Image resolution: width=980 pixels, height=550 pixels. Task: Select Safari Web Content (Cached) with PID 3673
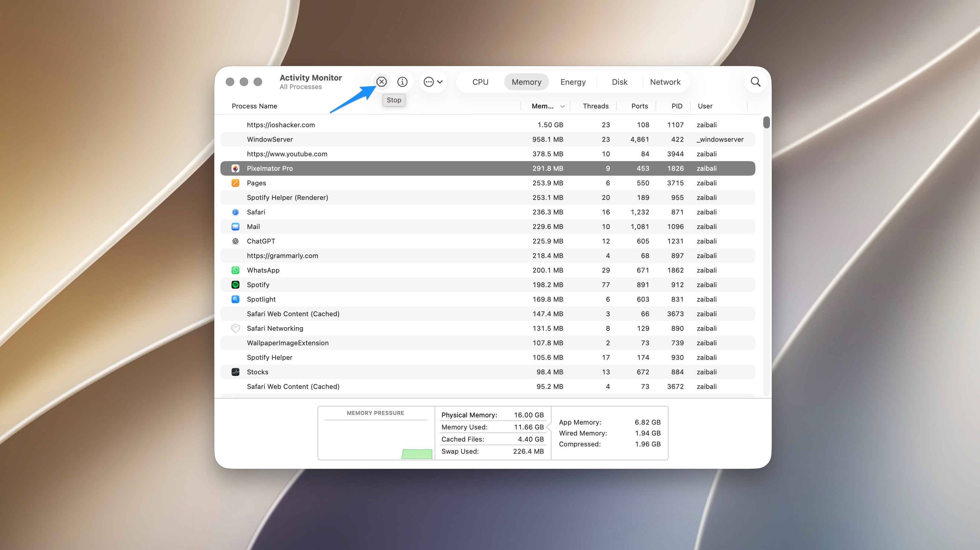pyautogui.click(x=488, y=314)
